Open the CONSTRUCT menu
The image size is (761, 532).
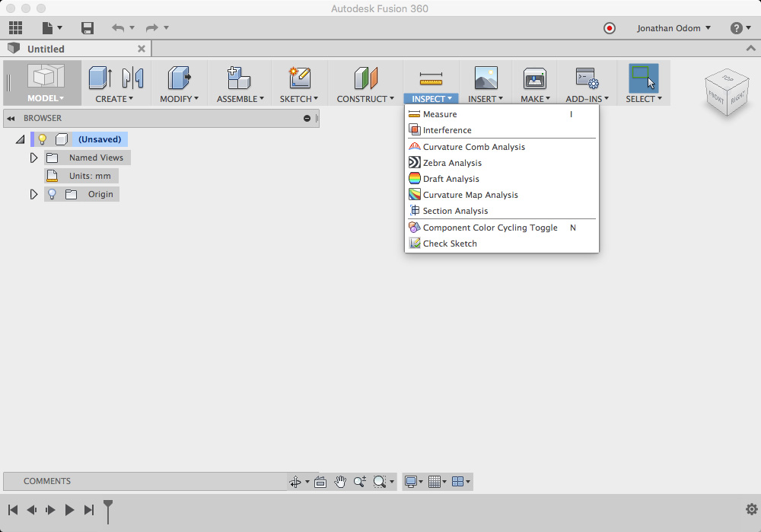(x=365, y=98)
